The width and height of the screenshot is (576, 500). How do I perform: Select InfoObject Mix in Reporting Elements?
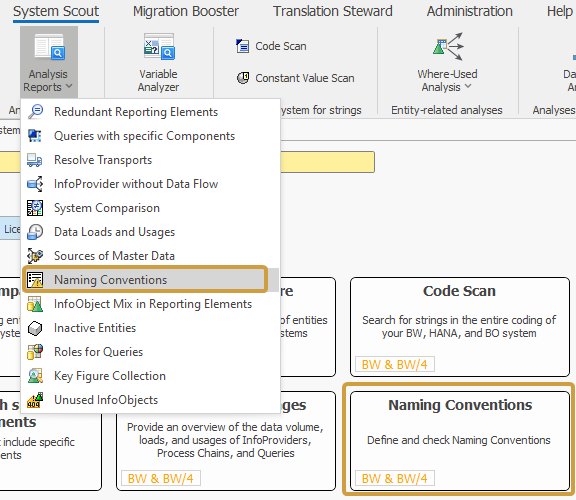click(x=150, y=304)
